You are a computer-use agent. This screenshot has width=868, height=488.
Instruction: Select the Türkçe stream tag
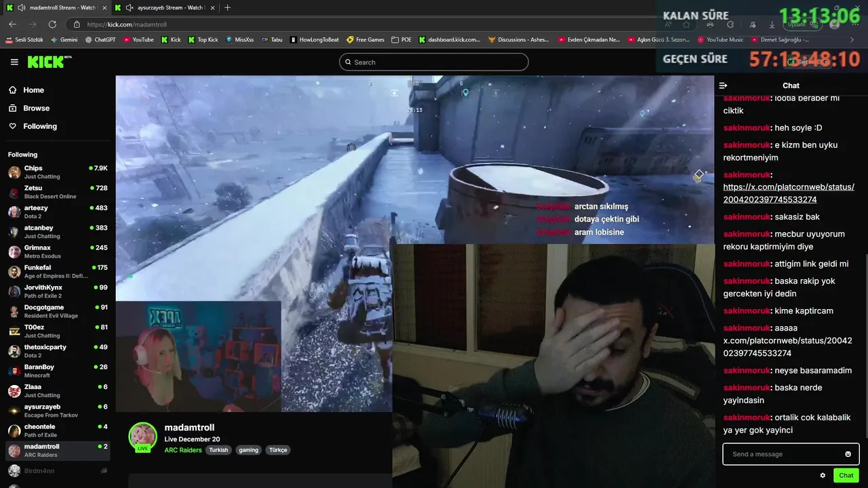278,450
